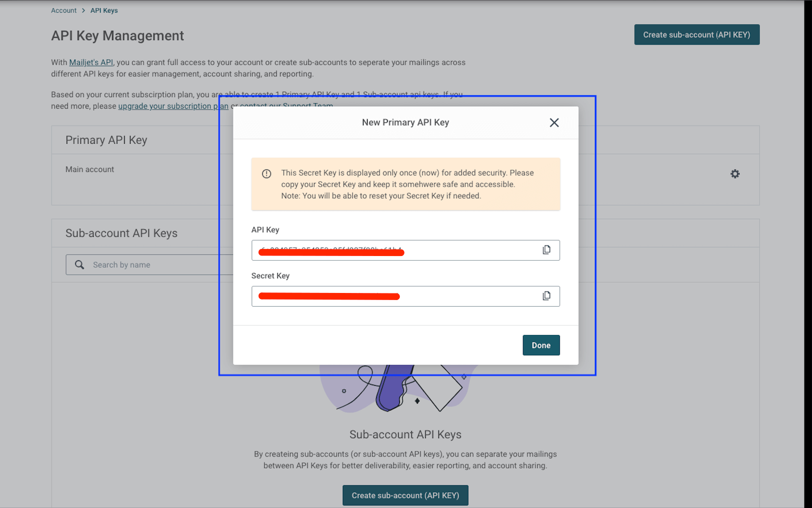Click bottom Create sub-account (API KEY) button
This screenshot has width=812, height=508.
405,495
